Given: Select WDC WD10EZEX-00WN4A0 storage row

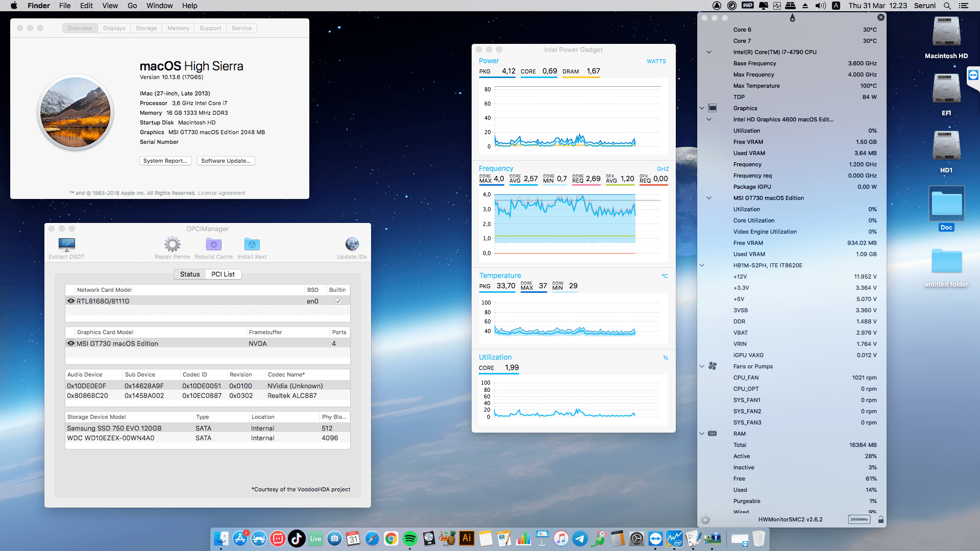Looking at the screenshot, I should coord(207,438).
